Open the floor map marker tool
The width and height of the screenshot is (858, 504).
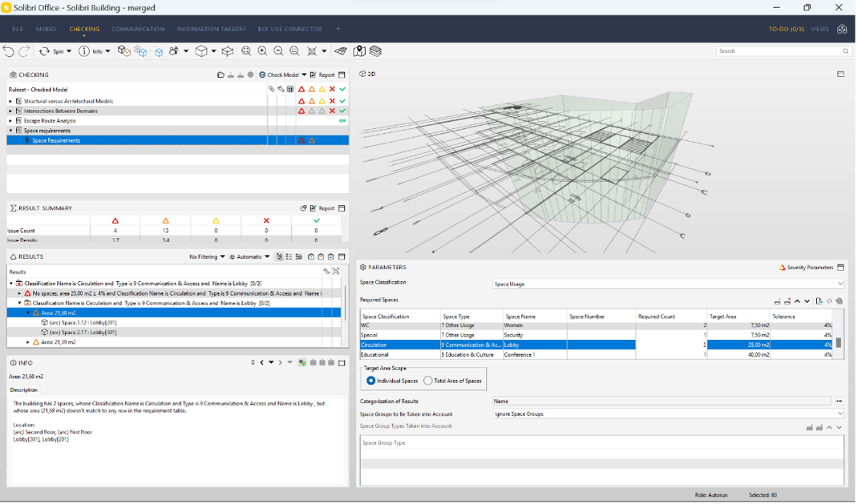[x=359, y=51]
